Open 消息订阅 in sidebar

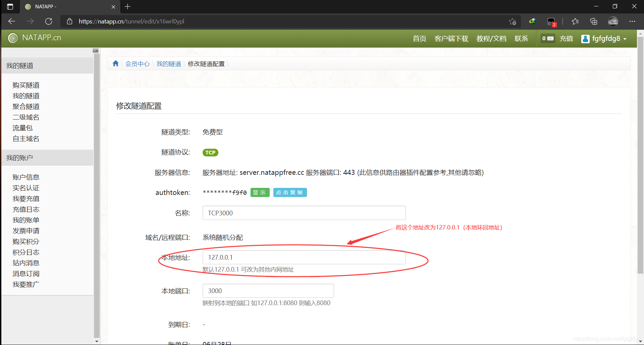pyautogui.click(x=26, y=274)
